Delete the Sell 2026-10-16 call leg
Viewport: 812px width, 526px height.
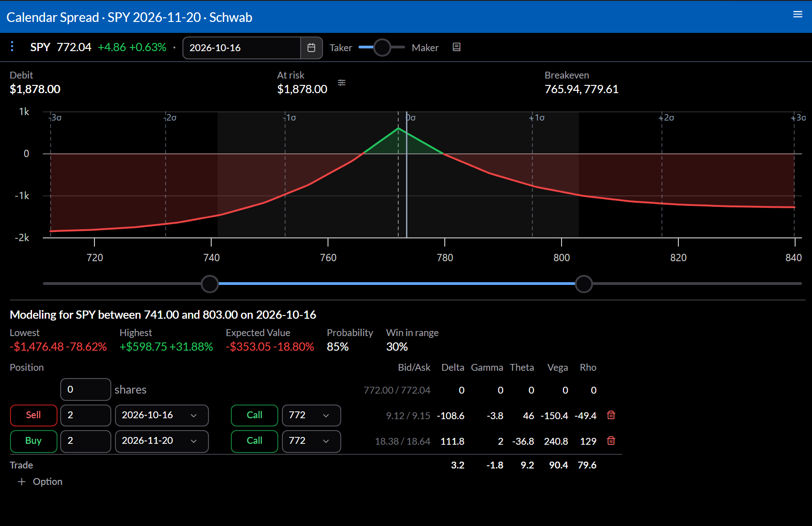tap(611, 415)
